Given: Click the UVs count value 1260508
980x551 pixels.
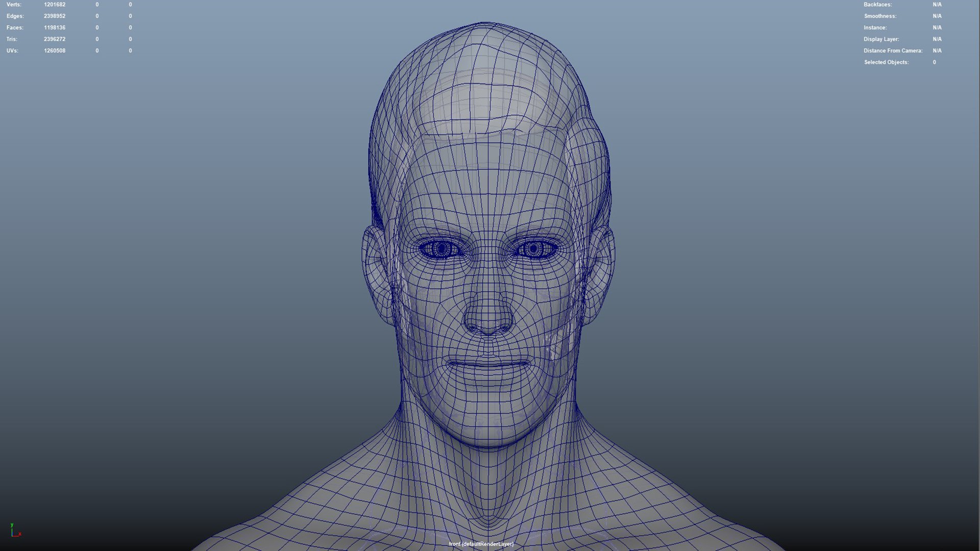Looking at the screenshot, I should click(x=55, y=51).
